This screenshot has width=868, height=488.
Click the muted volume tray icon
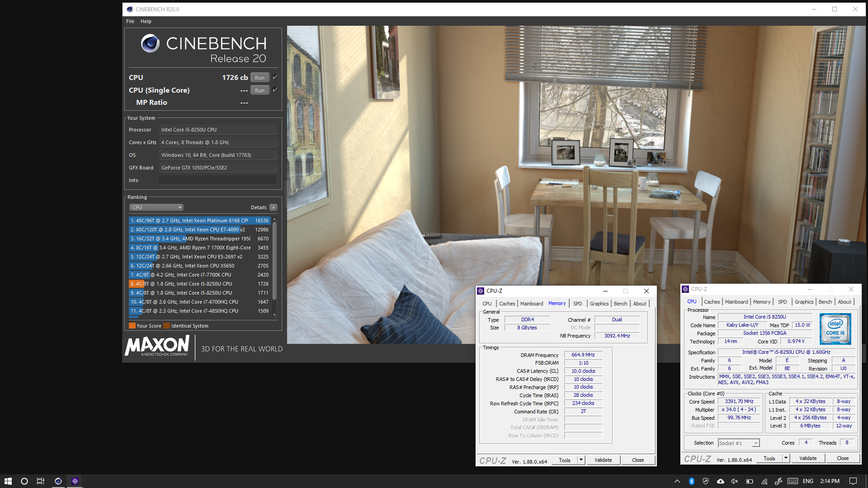coord(735,481)
